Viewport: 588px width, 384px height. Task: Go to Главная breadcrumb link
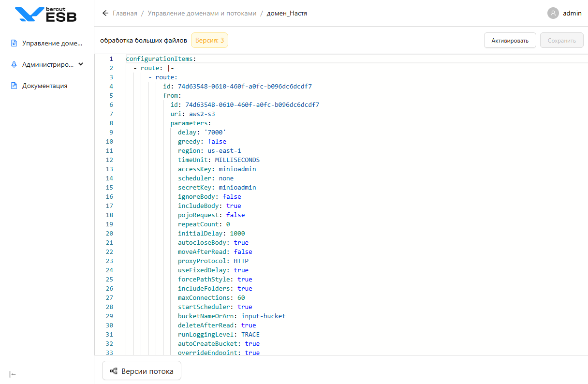click(125, 13)
